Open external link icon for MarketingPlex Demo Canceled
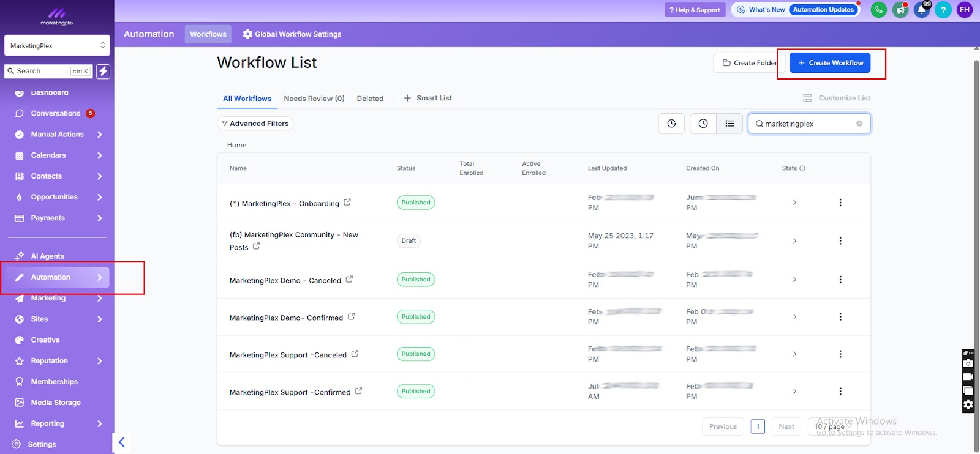 (349, 279)
